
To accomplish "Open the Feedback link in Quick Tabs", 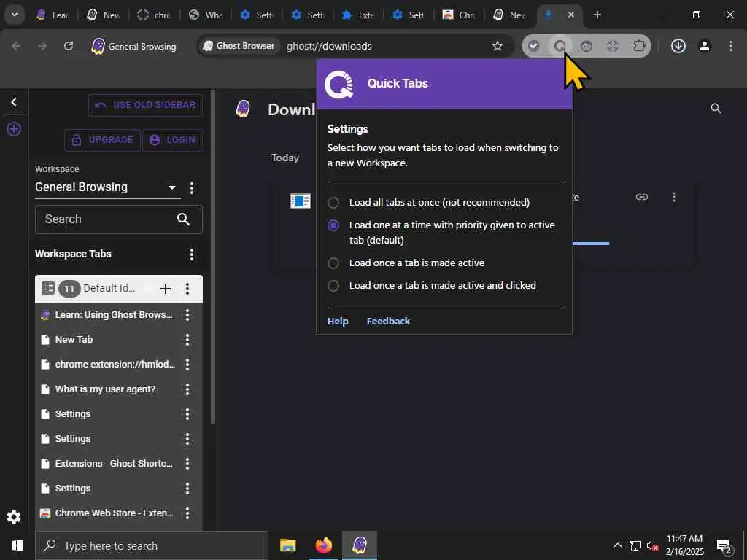I will [x=388, y=322].
